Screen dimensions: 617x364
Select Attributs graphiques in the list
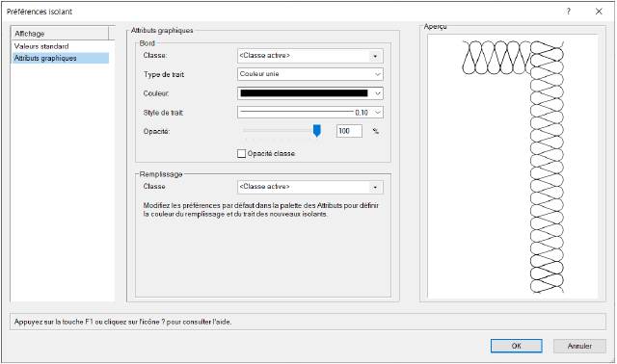point(45,58)
